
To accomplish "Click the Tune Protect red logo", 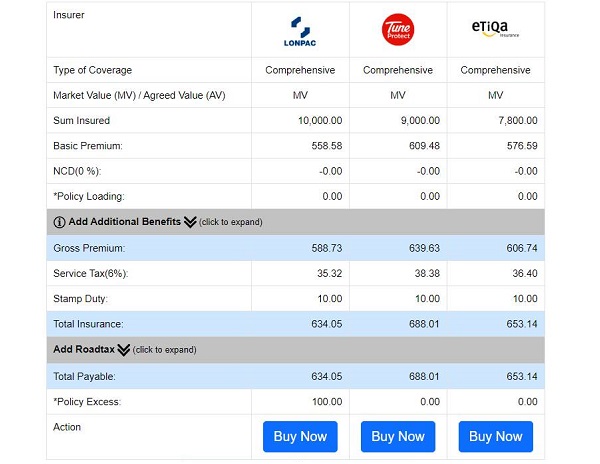I will 397,30.
